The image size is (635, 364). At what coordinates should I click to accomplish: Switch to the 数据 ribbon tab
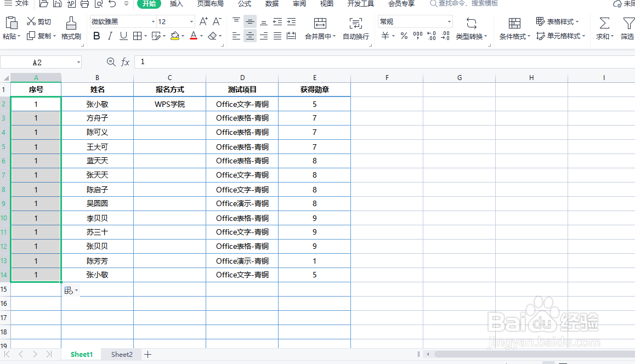click(272, 4)
